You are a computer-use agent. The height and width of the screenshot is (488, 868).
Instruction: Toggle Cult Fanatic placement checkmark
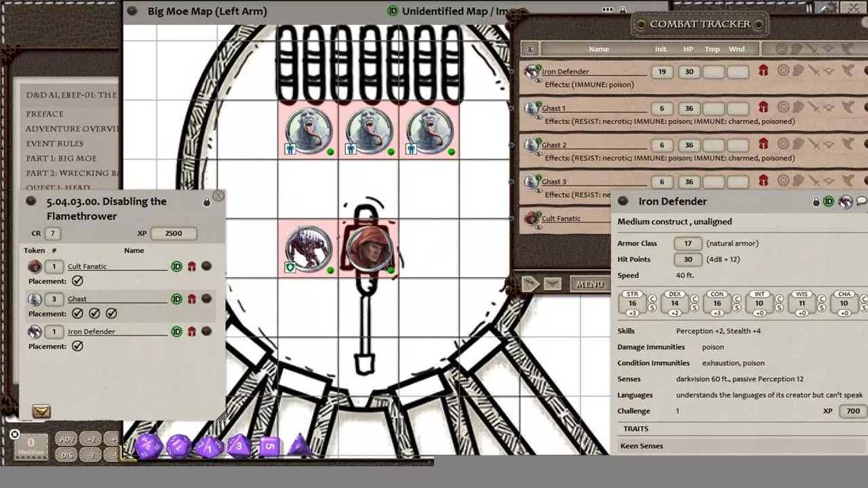coord(77,281)
